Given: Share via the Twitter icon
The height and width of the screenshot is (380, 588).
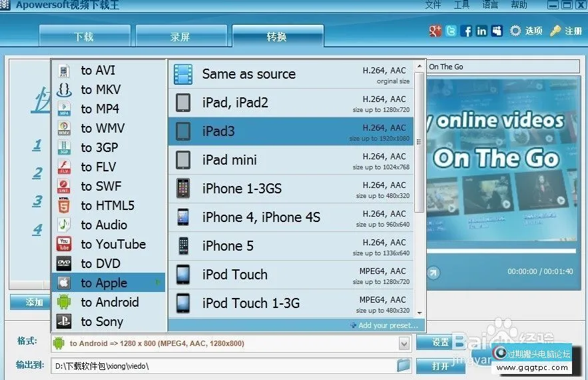Looking at the screenshot, I should tap(451, 31).
